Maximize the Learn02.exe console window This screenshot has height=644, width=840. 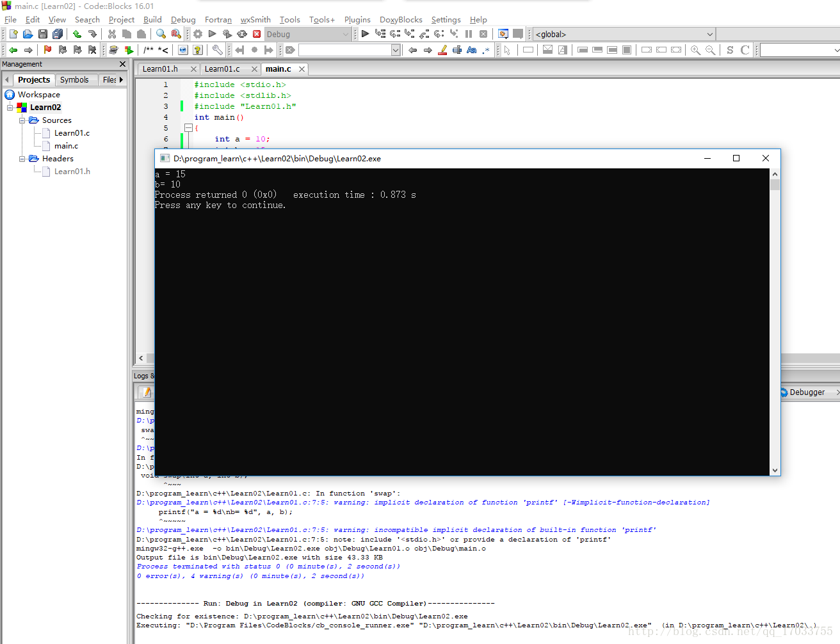736,158
